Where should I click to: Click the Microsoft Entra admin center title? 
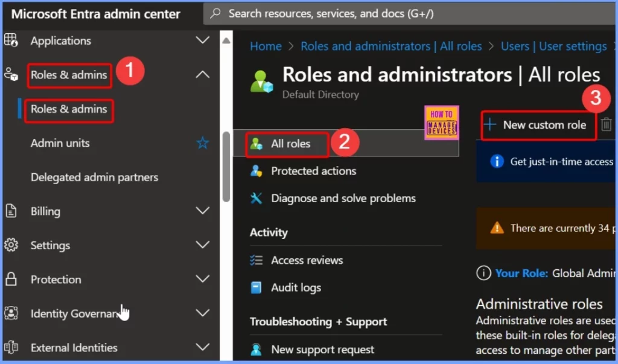(x=95, y=14)
